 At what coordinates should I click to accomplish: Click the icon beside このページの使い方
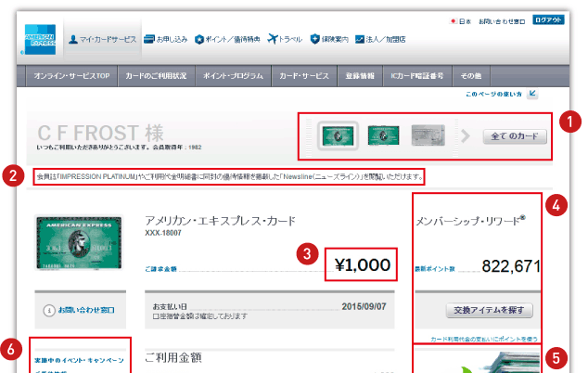click(x=532, y=95)
